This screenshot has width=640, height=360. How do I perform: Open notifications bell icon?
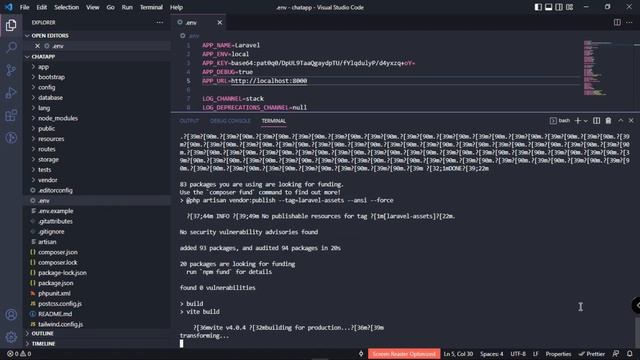pos(629,354)
